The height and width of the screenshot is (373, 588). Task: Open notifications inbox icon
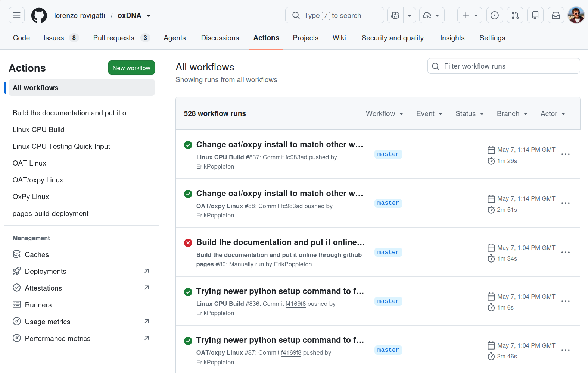coord(556,15)
